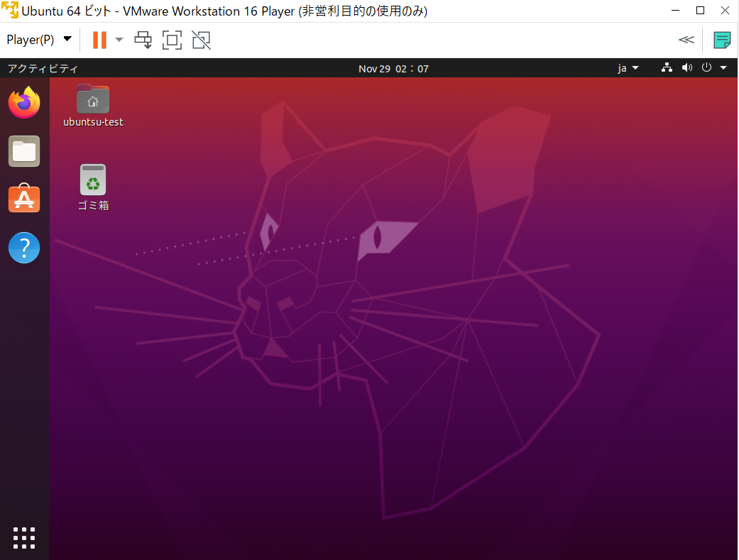Open Ubuntu Software from the dock
This screenshot has height=560, width=739.
(x=24, y=199)
